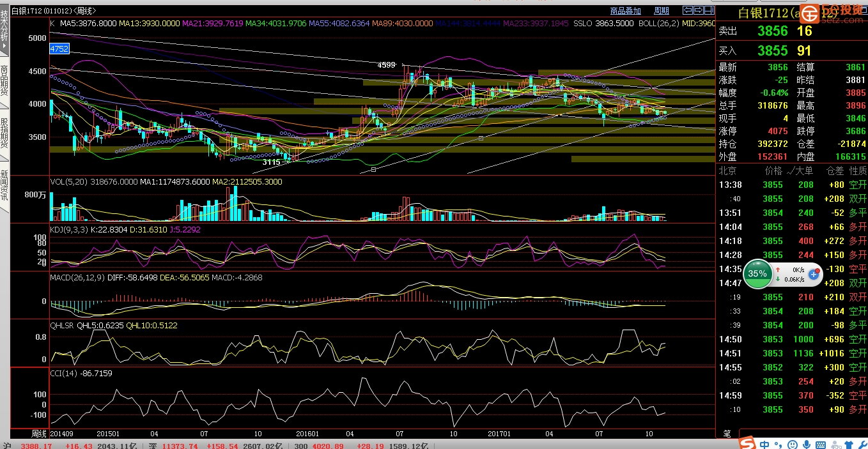Click the 涨停 limit-up value 4075
This screenshot has width=868, height=449.
(x=778, y=131)
